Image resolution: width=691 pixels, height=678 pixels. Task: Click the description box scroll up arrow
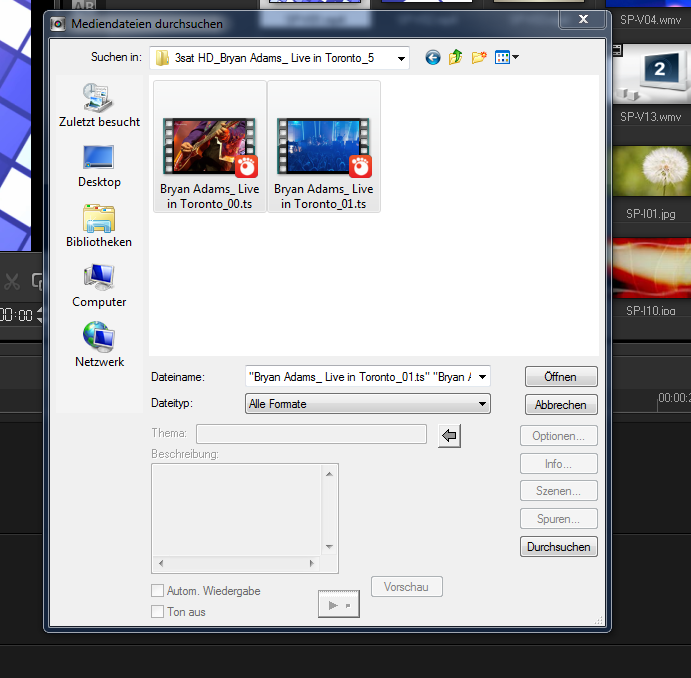tap(329, 474)
